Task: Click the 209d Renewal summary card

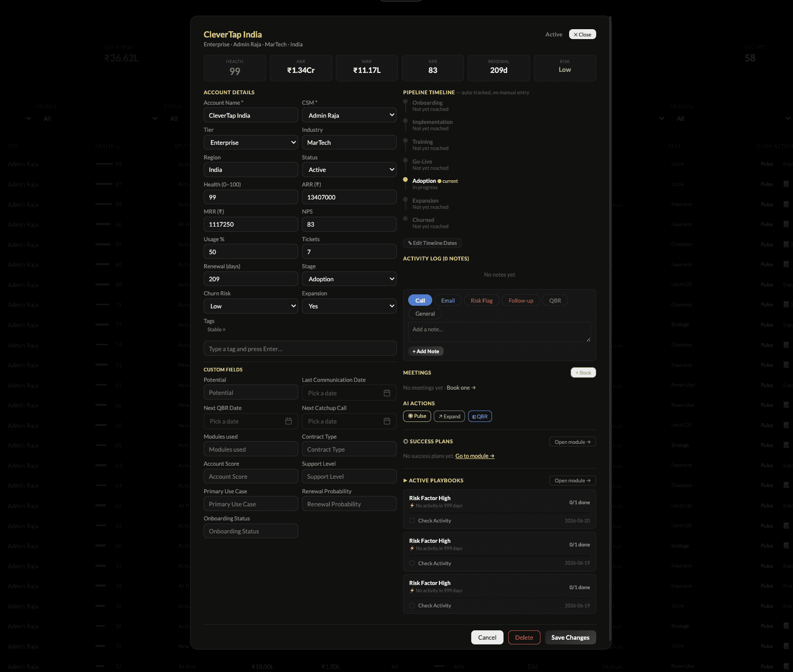Action: click(x=499, y=68)
